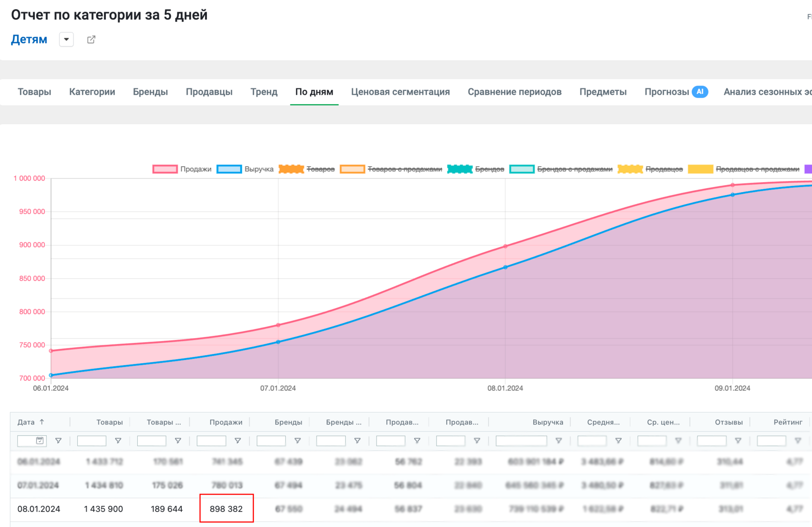Switch to the Тренд tab
Screen dimensions: 812x527
click(x=264, y=92)
